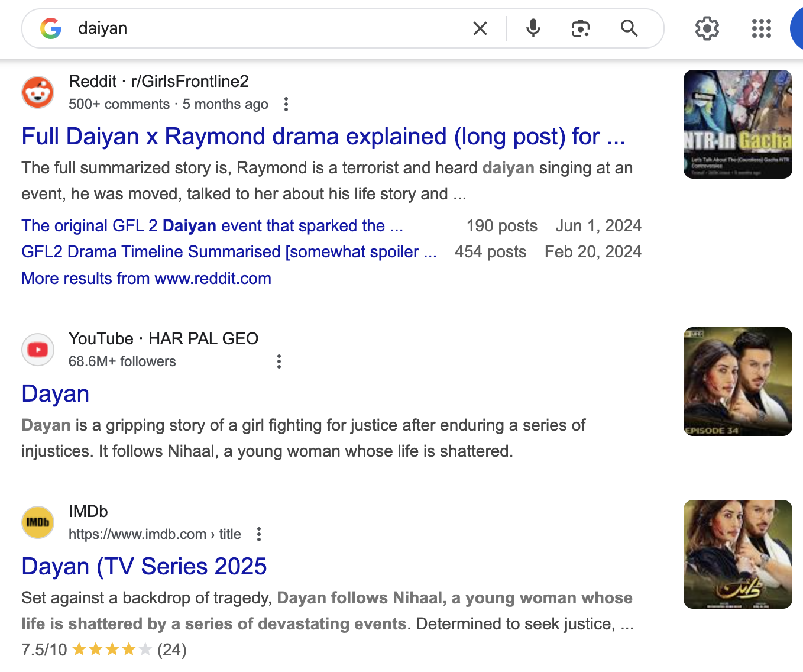Click the Reddit favicon icon
The height and width of the screenshot is (672, 803).
click(38, 92)
